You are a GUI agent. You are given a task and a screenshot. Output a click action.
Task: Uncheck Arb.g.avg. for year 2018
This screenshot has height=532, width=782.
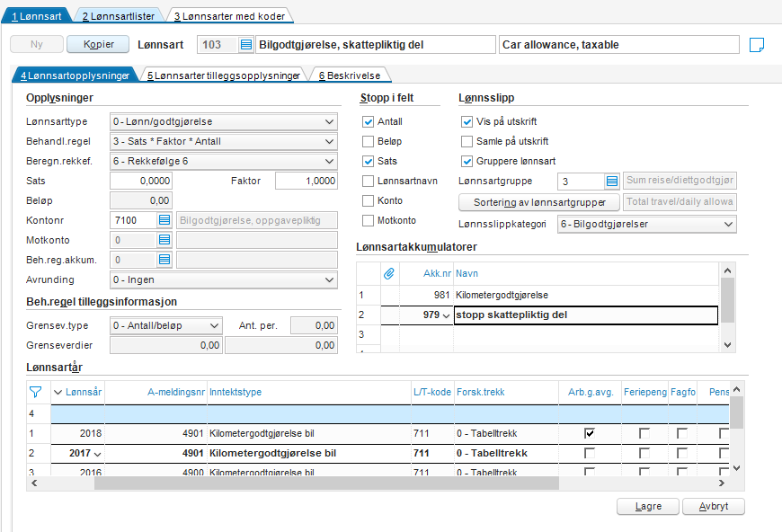click(590, 433)
